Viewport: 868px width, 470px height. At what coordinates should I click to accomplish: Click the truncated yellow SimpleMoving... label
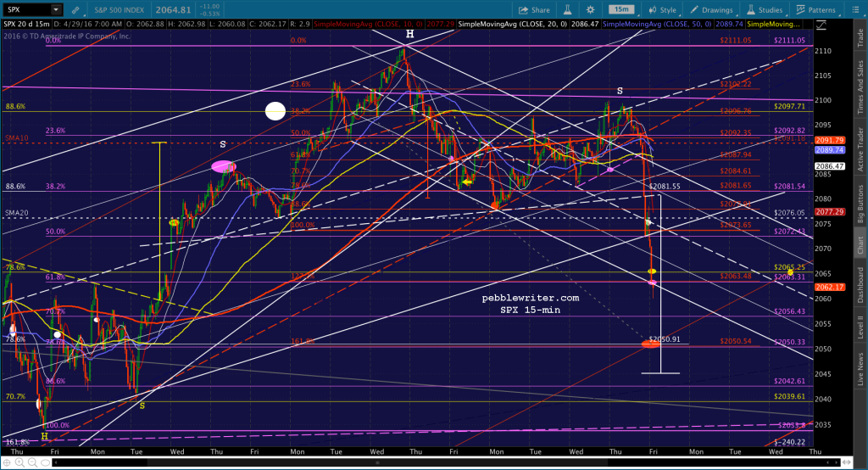773,25
